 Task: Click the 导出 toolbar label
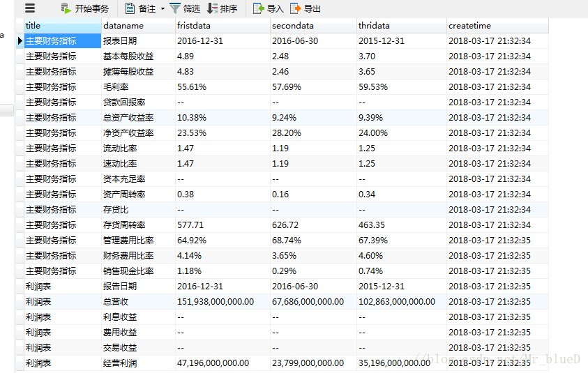pos(312,8)
